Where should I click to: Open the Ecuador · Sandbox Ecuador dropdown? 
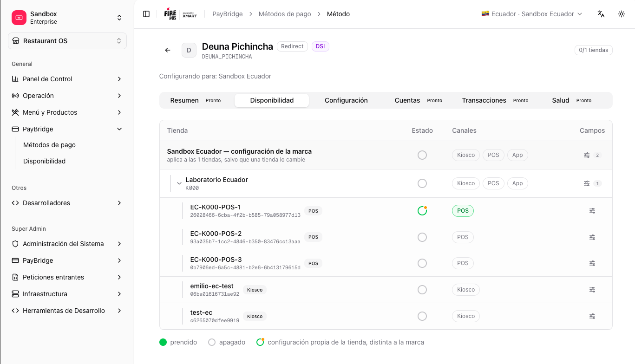(x=532, y=14)
